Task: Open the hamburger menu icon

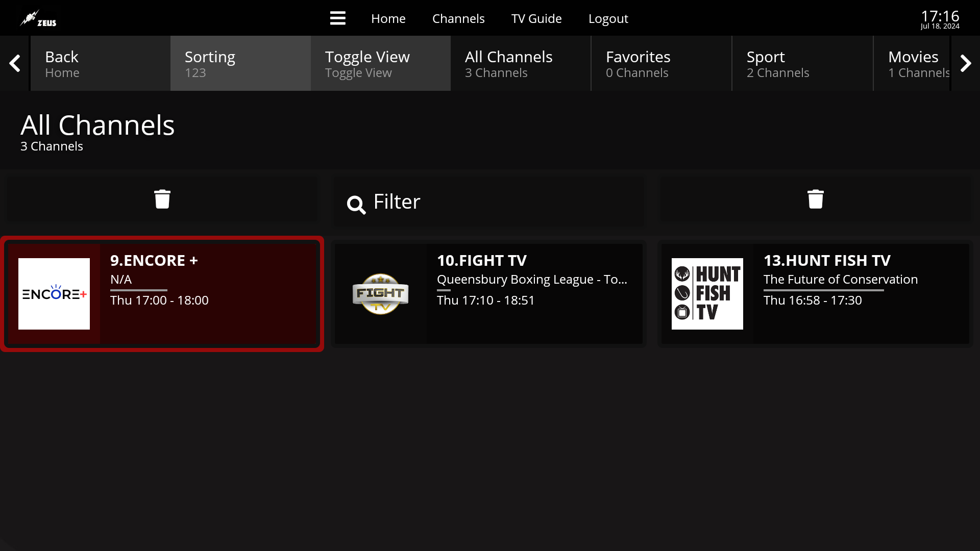Action: point(337,18)
